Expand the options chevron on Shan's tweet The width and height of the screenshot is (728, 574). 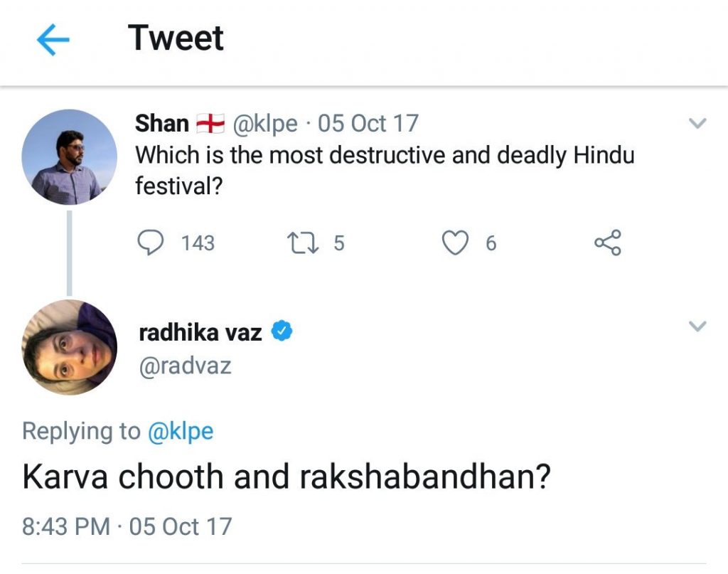[698, 124]
